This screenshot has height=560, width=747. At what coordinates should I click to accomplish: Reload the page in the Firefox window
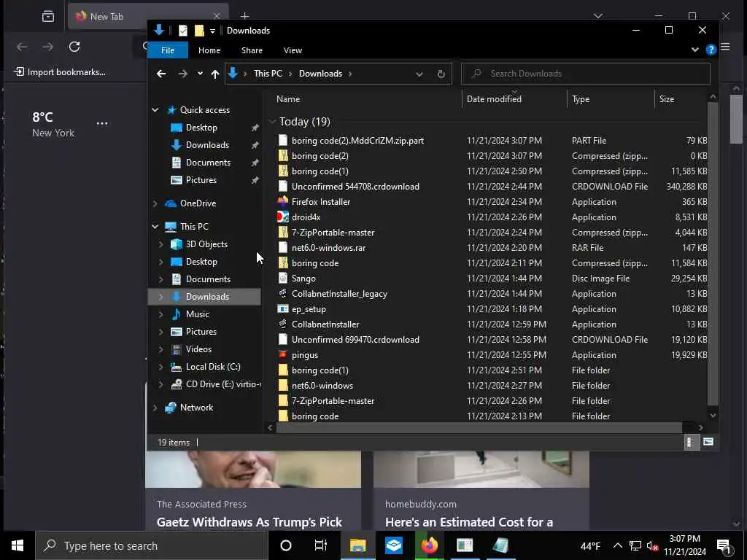74,47
